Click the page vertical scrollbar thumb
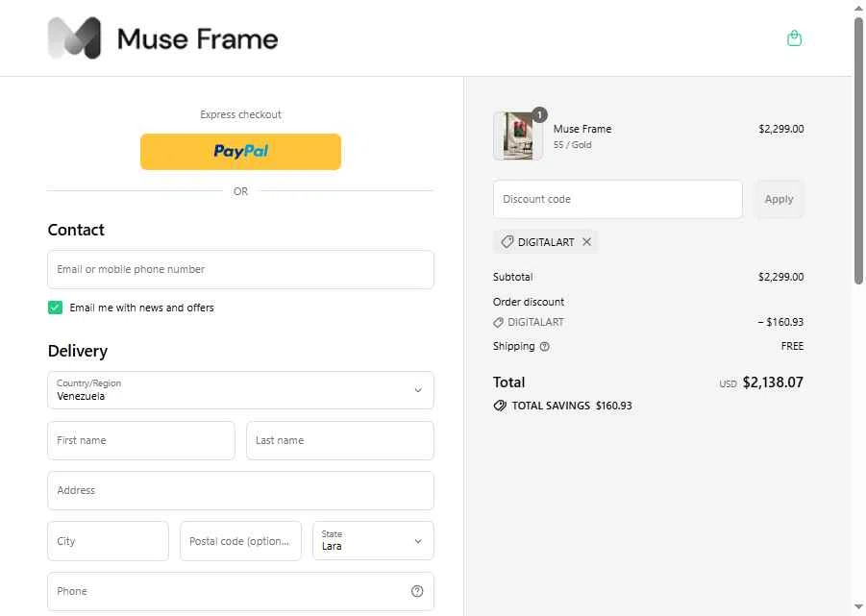The image size is (866, 616). point(859,150)
